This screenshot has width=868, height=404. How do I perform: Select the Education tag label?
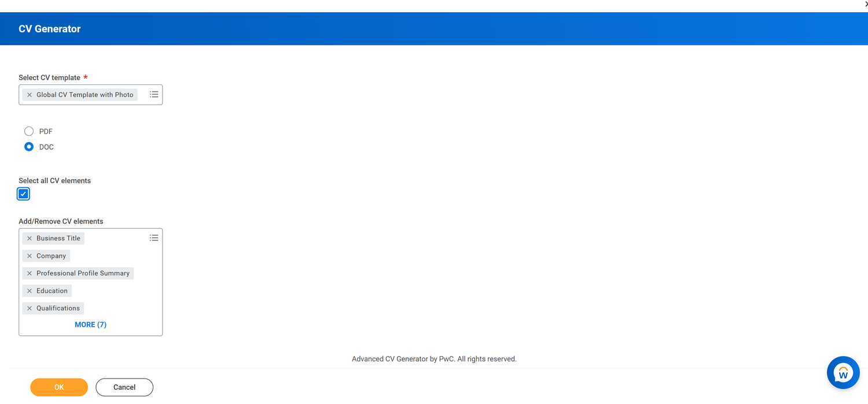coord(52,290)
